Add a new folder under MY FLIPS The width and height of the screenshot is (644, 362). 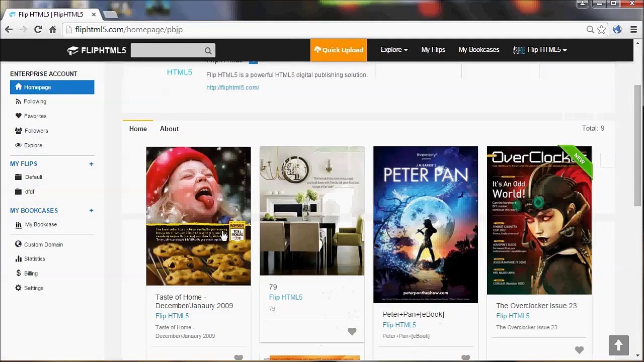tap(91, 164)
